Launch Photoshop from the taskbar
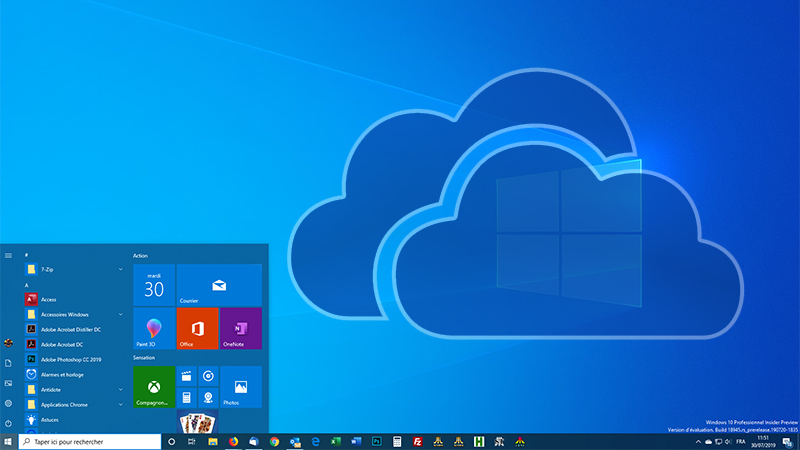The image size is (800, 450). 377,442
